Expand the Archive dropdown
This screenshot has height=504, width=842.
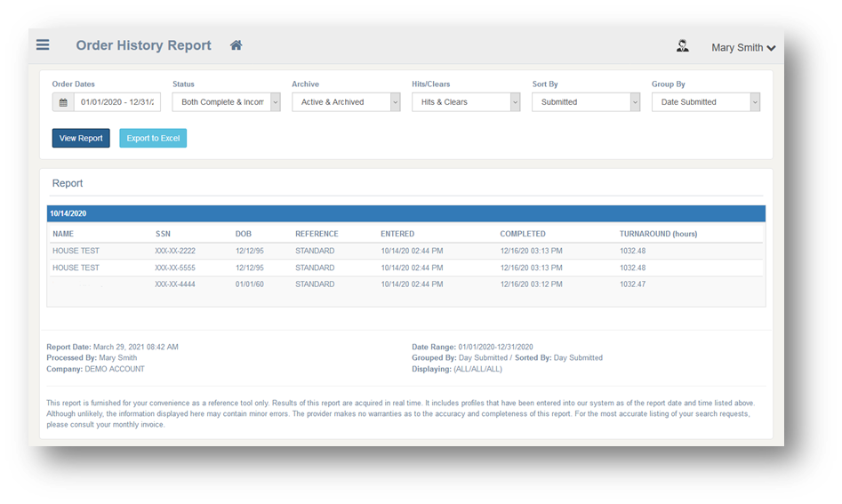[x=347, y=102]
